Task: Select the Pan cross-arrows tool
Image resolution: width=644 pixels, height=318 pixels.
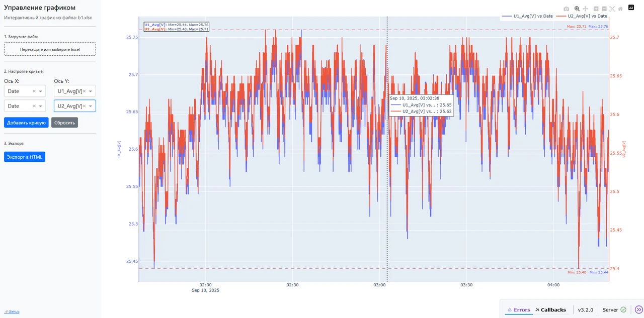Action: [585, 9]
